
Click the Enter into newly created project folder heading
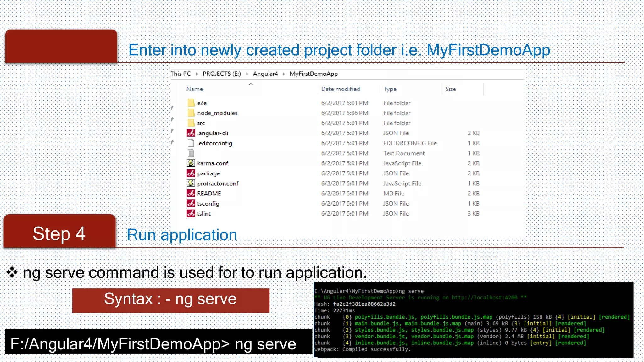coord(339,50)
